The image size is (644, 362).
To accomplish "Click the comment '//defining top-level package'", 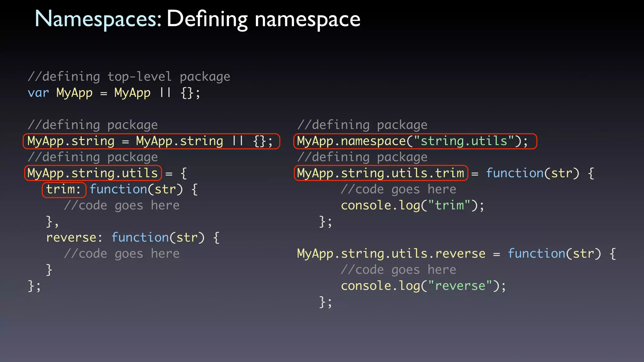I will click(x=129, y=77).
